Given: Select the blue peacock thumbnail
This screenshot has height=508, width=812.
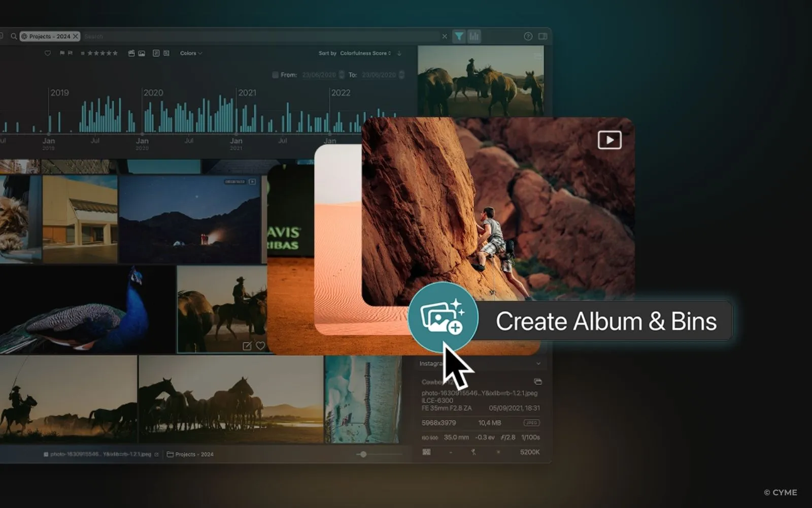Looking at the screenshot, I should click(87, 309).
